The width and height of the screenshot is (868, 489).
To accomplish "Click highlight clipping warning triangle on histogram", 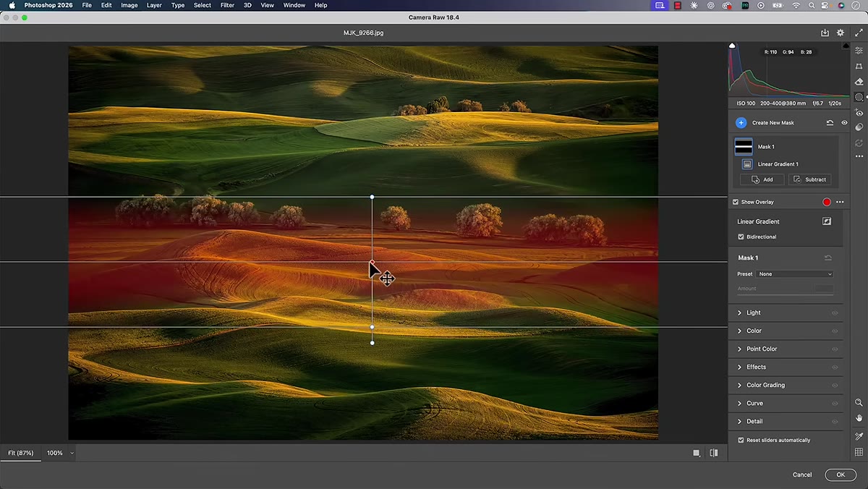I will click(846, 46).
